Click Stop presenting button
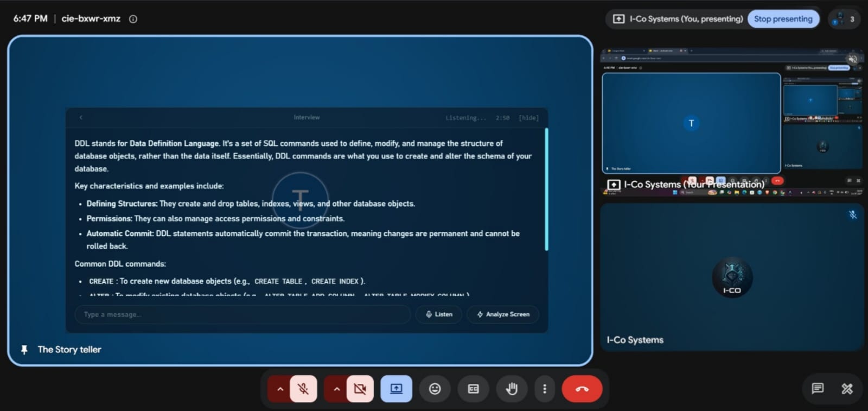 pos(783,19)
